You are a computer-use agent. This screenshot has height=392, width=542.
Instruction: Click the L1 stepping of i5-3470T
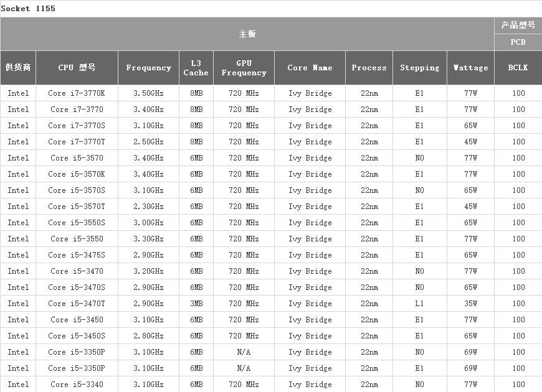(420, 304)
